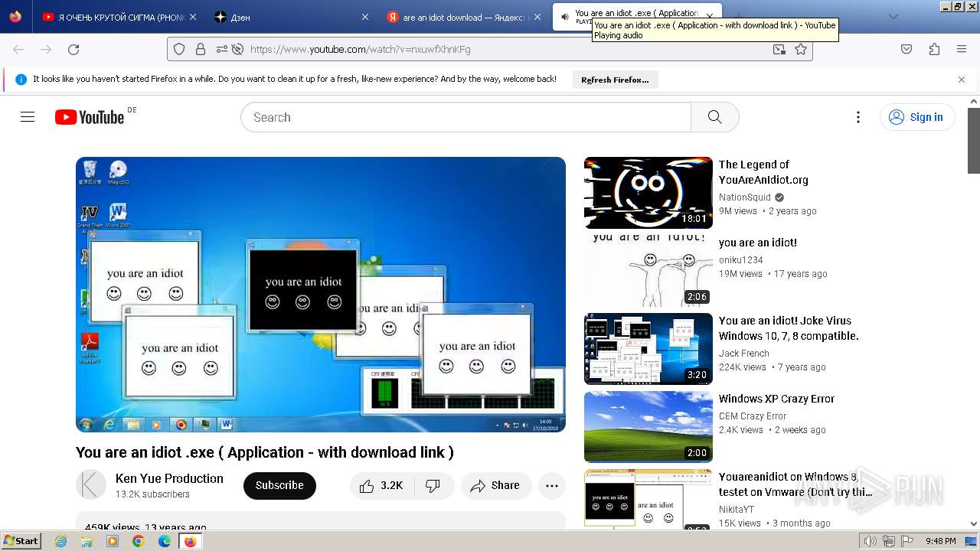Dismiss the Firefox refresh notification bar
980x551 pixels.
(x=962, y=80)
